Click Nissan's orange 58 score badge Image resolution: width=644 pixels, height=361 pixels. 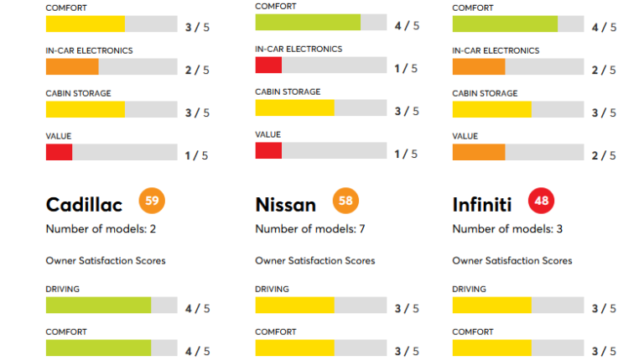(345, 201)
